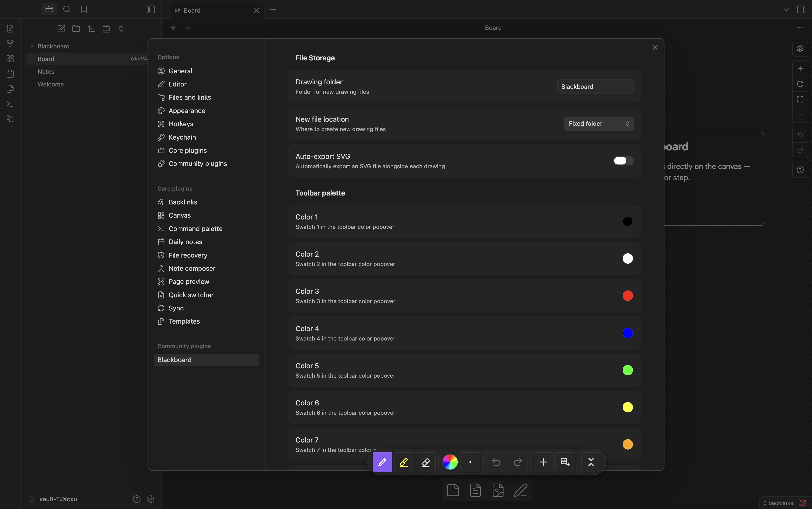Click the plus button in drawing toolbar
Viewport: 812px width, 509px height.
(543, 462)
